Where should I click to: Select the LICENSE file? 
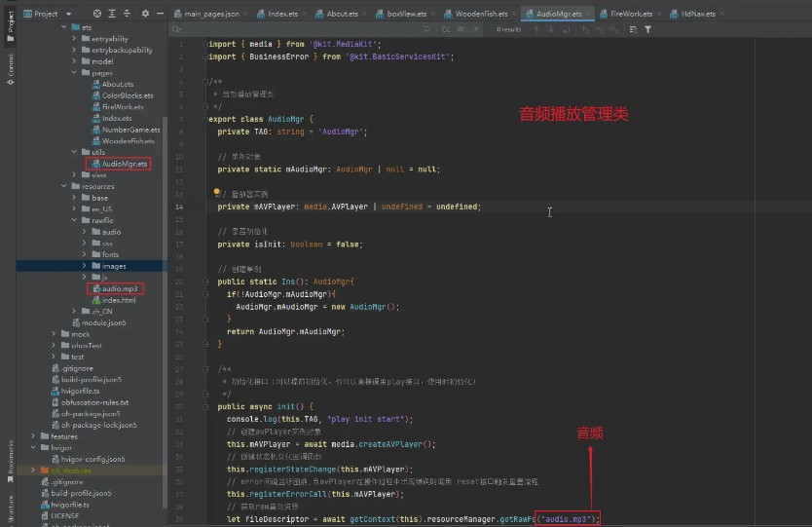click(60, 515)
